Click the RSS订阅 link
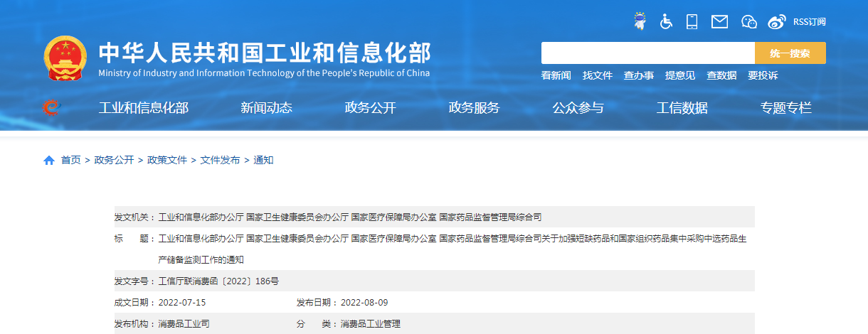The width and height of the screenshot is (868, 334). point(810,22)
